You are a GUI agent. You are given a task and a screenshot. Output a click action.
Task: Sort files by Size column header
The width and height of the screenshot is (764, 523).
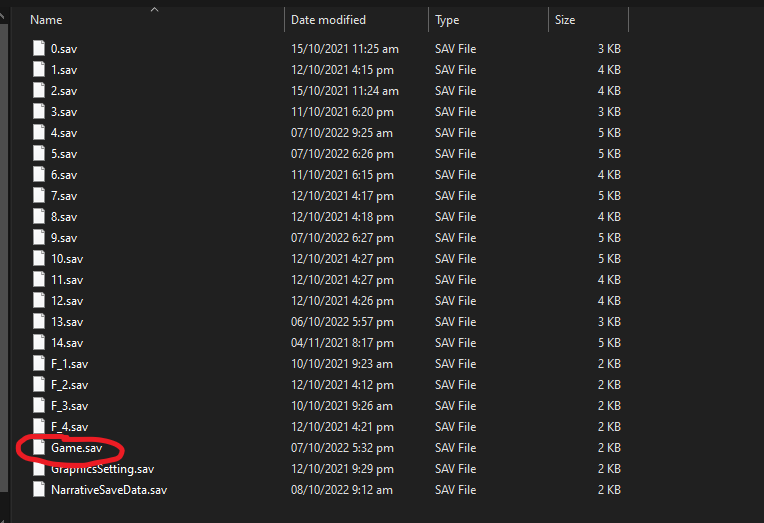click(x=565, y=20)
